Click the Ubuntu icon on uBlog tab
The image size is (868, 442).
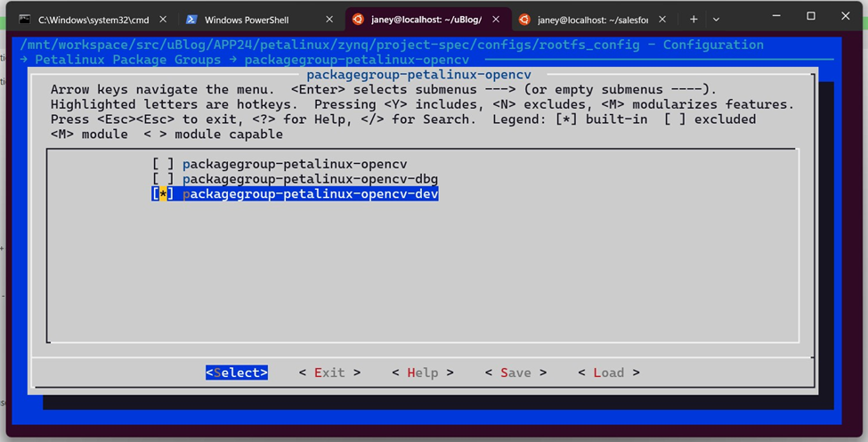click(358, 20)
